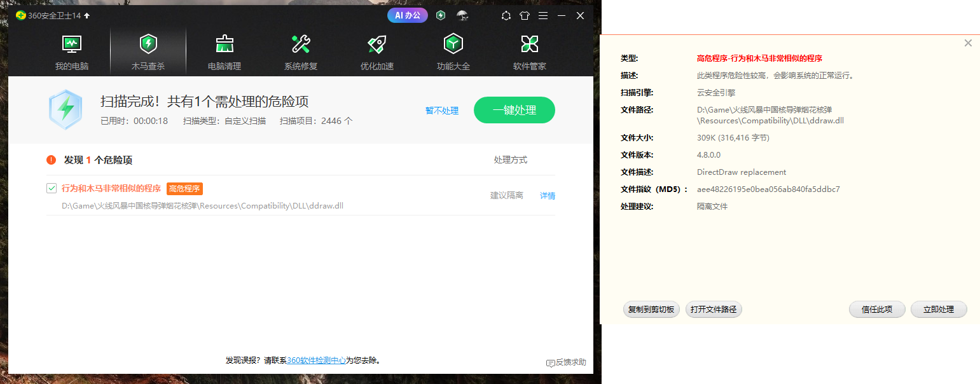Click the large scan shield icon
980x384 pixels.
(x=66, y=110)
